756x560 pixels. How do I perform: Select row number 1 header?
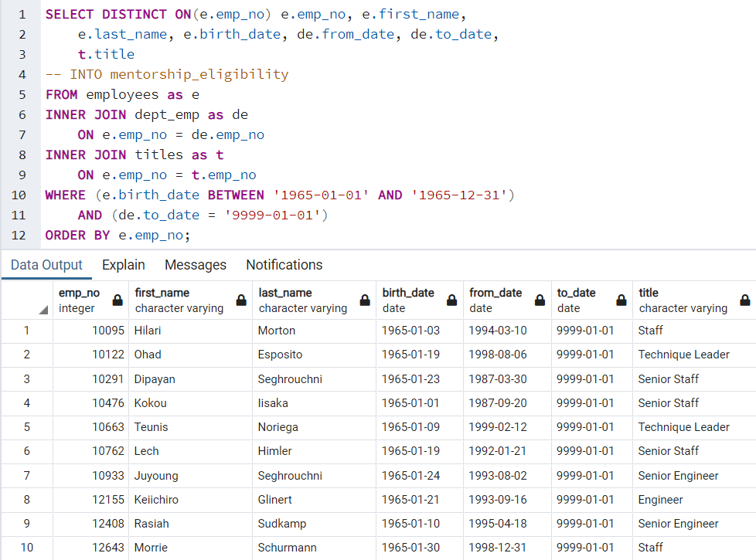pos(27,331)
